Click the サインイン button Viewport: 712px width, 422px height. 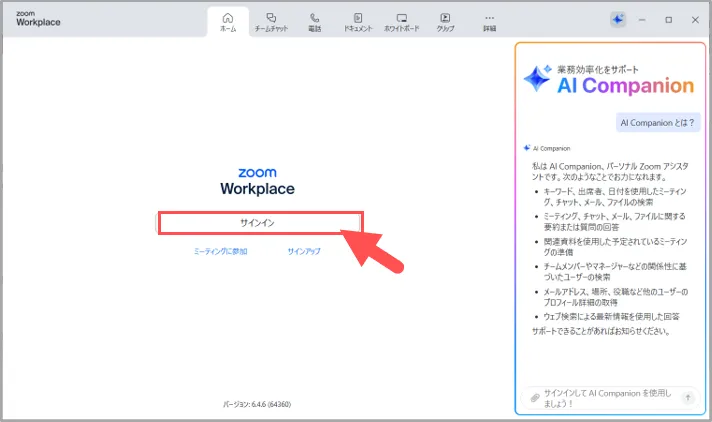(257, 223)
